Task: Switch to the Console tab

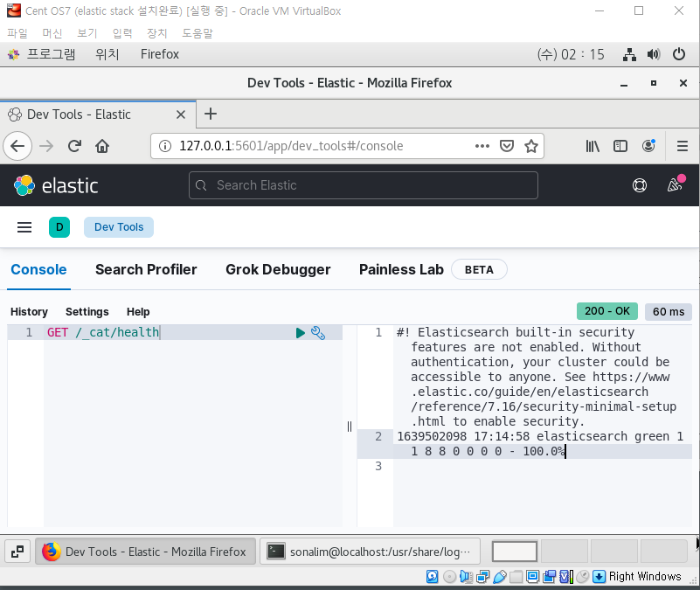Action: point(38,270)
